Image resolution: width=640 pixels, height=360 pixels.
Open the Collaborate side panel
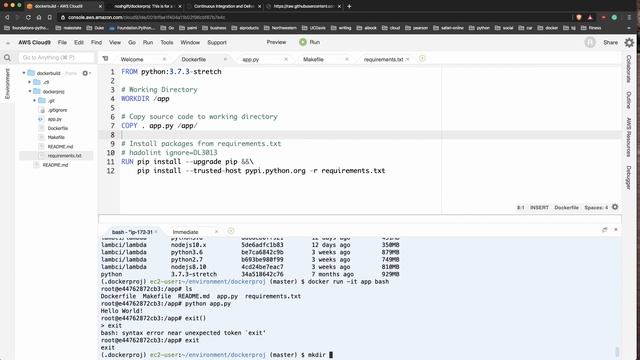coord(629,69)
